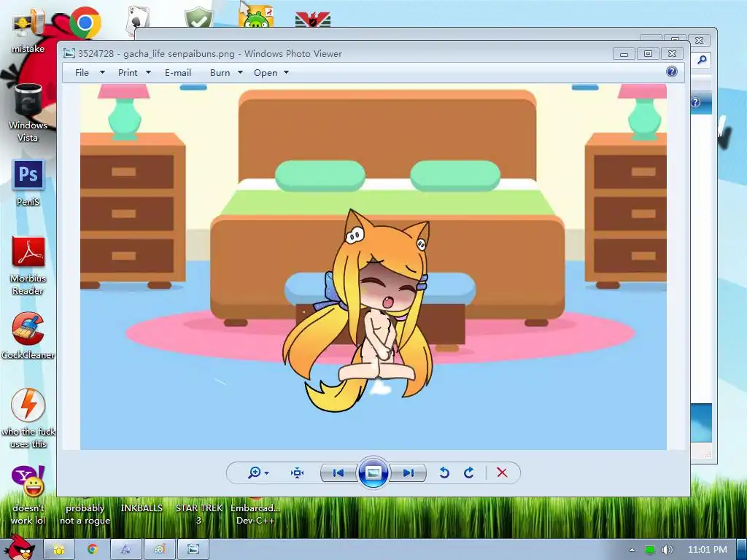
Task: Switch to the paint palette taskbar app
Action: coord(159,550)
